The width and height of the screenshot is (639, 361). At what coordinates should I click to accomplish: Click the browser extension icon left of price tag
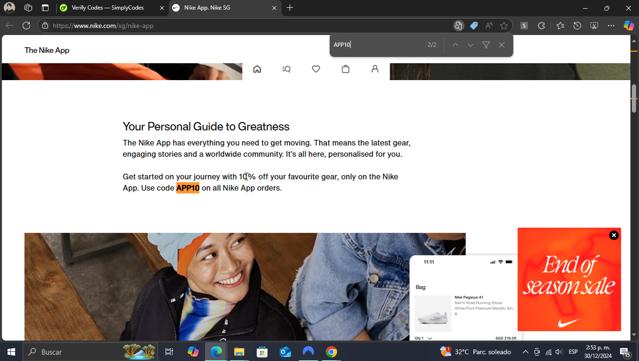click(458, 26)
